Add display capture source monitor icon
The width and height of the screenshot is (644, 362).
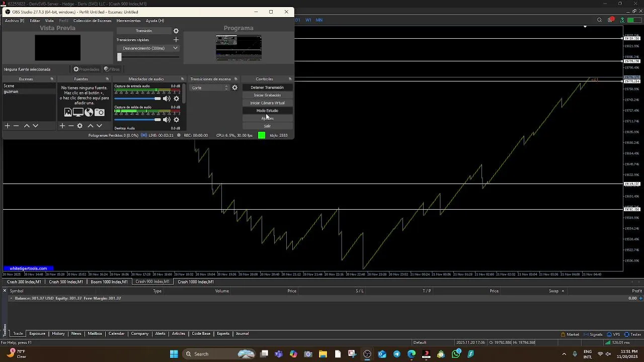78,113
